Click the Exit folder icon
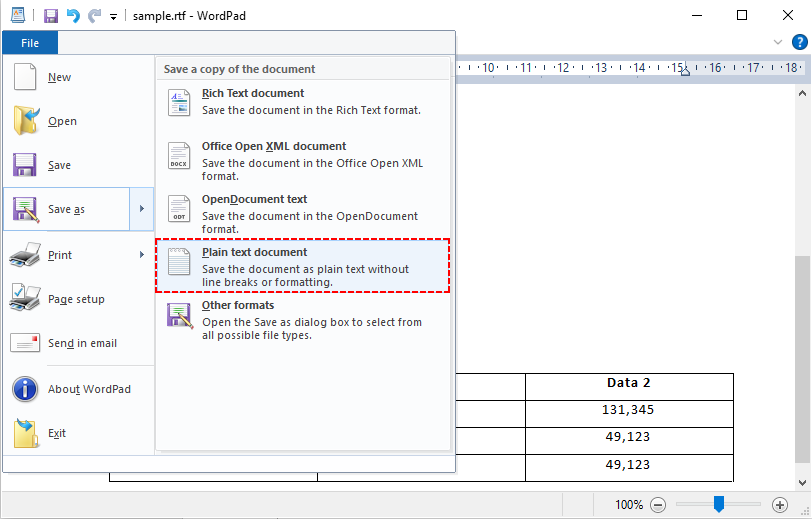This screenshot has height=519, width=812. (26, 433)
